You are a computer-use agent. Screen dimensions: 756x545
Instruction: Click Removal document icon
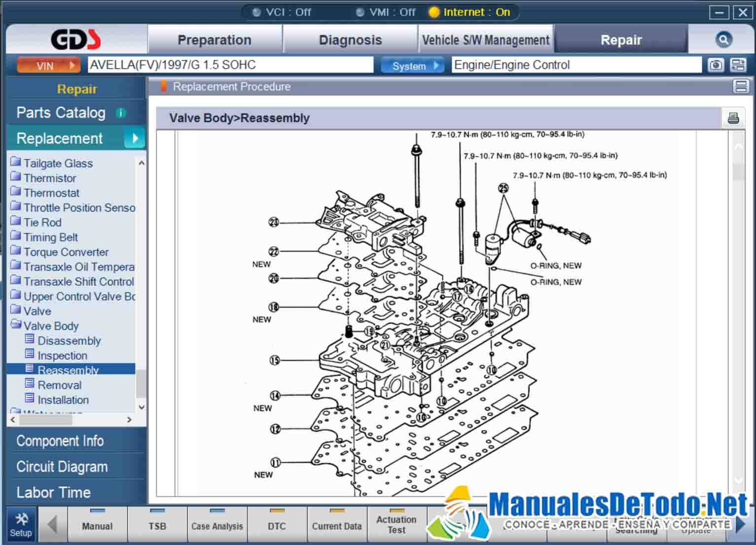pyautogui.click(x=30, y=384)
